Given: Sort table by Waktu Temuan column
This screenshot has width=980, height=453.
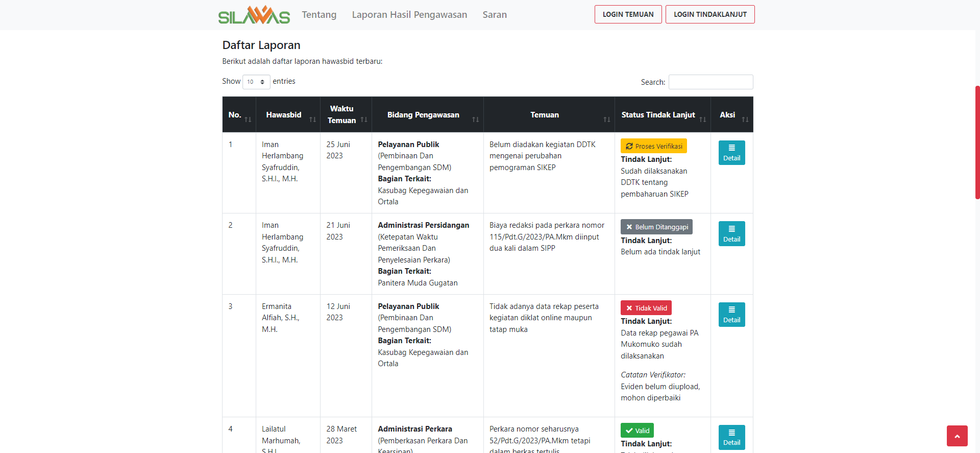Looking at the screenshot, I should [x=346, y=115].
